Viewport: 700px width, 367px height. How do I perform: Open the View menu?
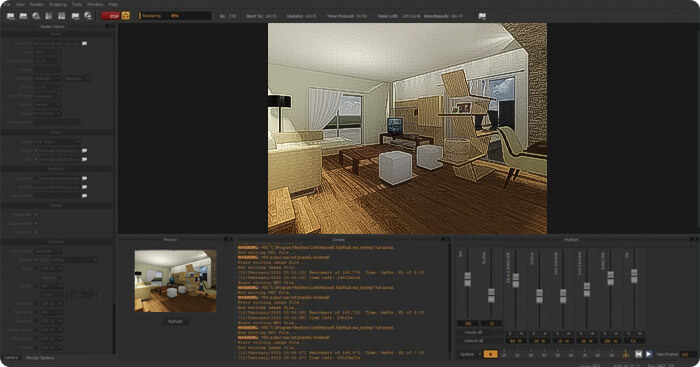tap(21, 4)
